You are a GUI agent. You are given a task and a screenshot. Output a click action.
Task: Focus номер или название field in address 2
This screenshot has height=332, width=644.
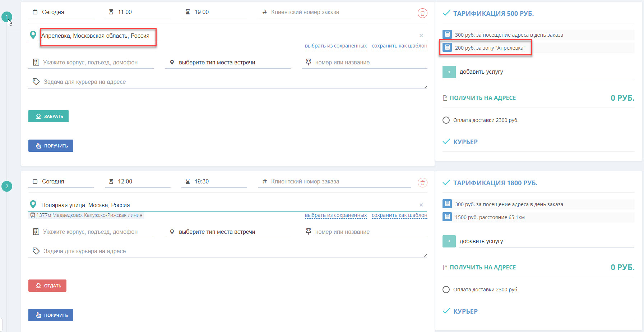click(365, 232)
